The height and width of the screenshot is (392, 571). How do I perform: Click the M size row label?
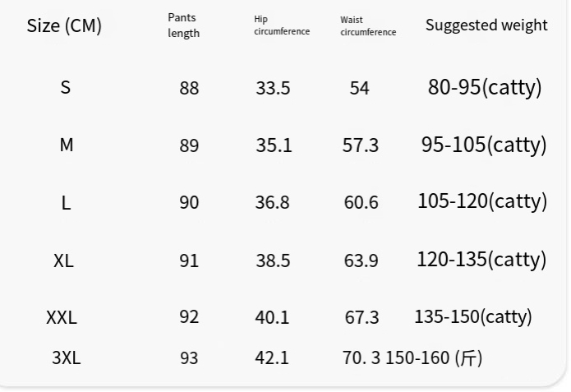tap(67, 145)
